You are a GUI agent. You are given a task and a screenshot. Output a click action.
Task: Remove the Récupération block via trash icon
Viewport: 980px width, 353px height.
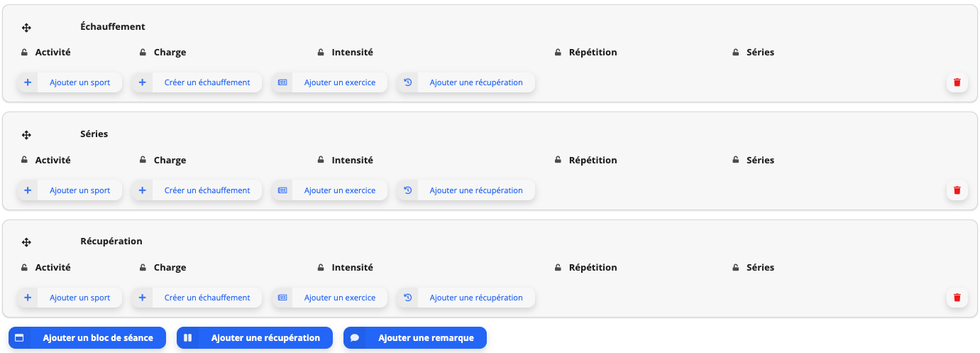coord(957,298)
